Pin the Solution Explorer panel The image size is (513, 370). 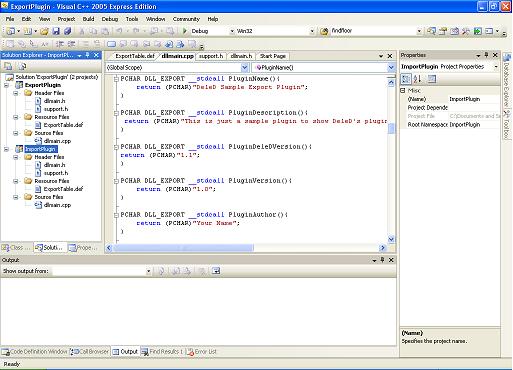coord(88,55)
